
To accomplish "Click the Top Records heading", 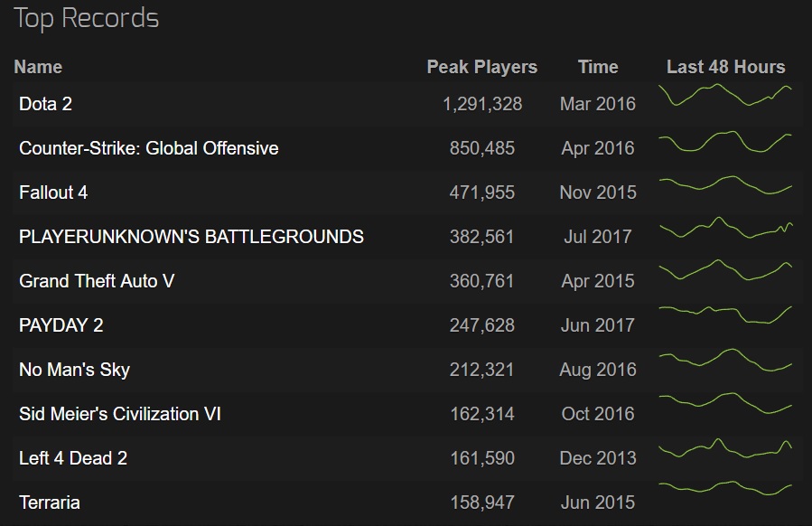I will (x=87, y=18).
